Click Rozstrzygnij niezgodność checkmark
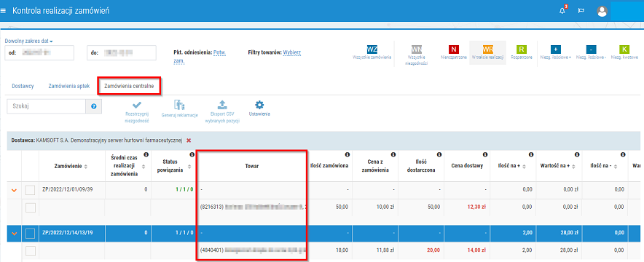The width and height of the screenshot is (644, 262). [137, 111]
